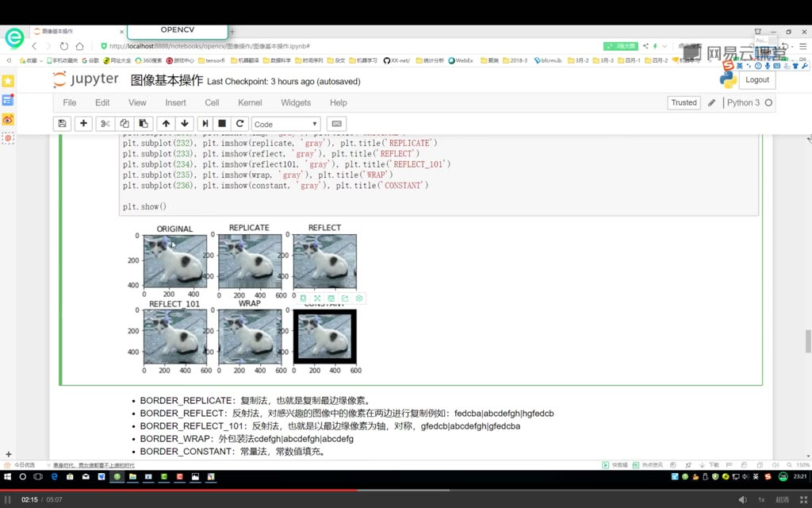This screenshot has width=812, height=508.
Task: Insert a cell below with the plus icon
Action: pyautogui.click(x=83, y=124)
